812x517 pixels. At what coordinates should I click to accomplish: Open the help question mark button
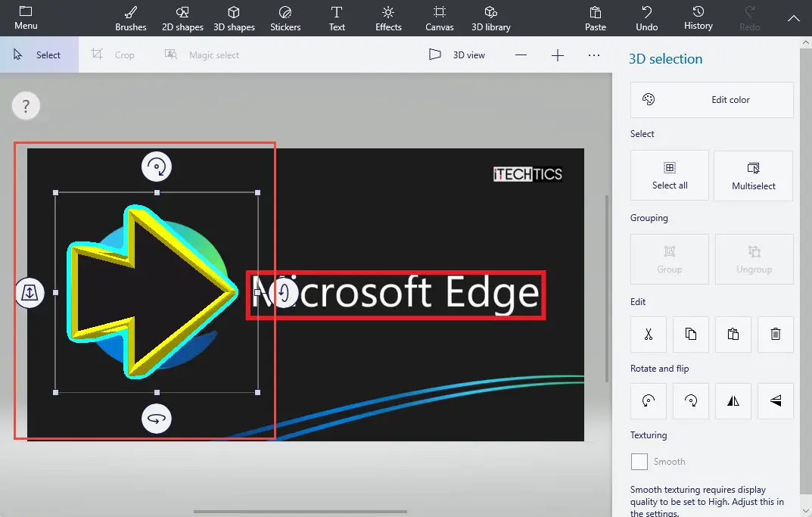click(x=26, y=106)
